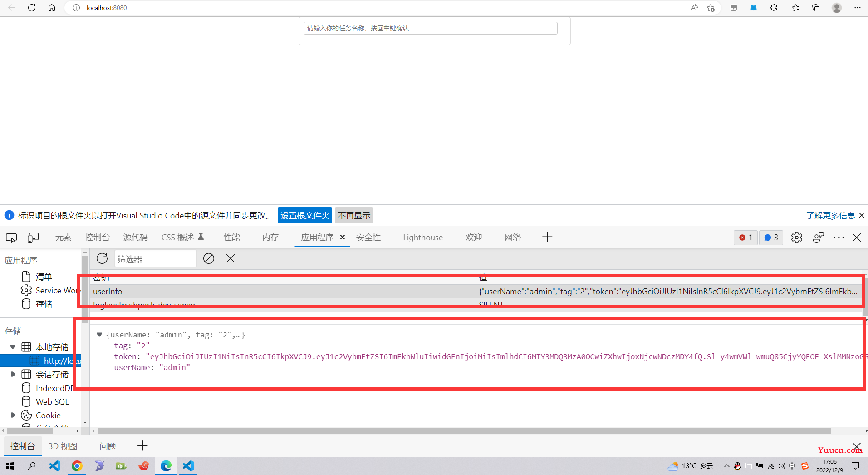868x475 pixels.
Task: Open the 欢迎 tab
Action: (x=474, y=237)
